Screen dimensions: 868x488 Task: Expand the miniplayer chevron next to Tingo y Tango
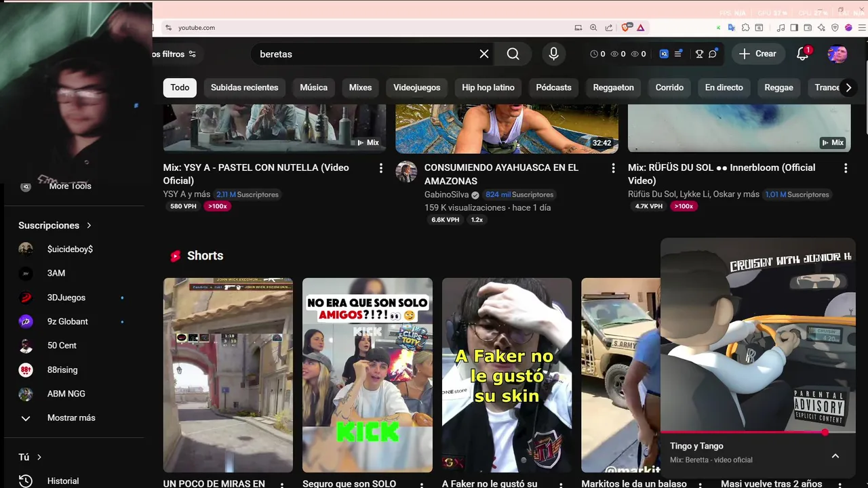835,456
